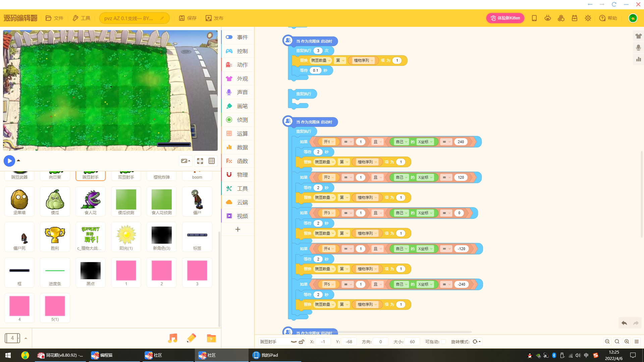
Task: Open the 开1 variable dropdown in first 如果 block
Action: pos(329,142)
